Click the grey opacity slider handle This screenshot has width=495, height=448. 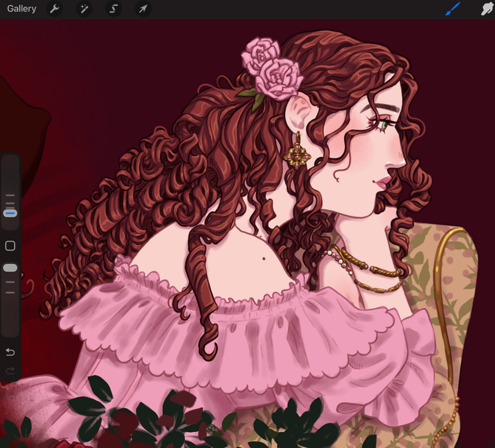[10, 268]
